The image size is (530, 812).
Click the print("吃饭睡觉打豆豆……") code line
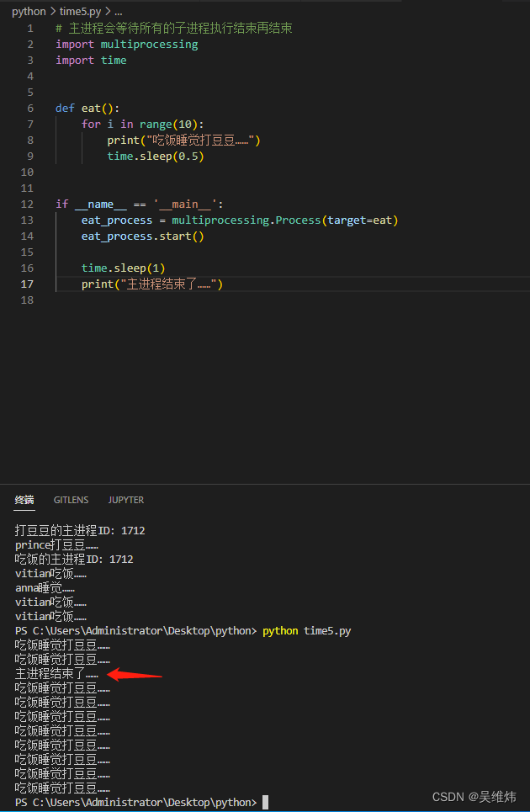click(x=183, y=141)
